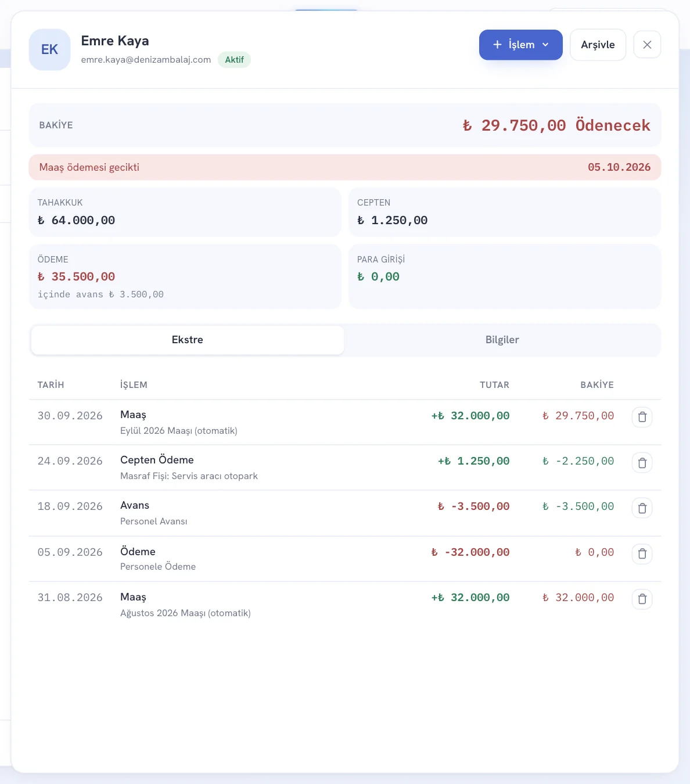Select the 'Eylül 2026 Maaşı (otomatik)' description
Screen dimensions: 690x784
179,431
